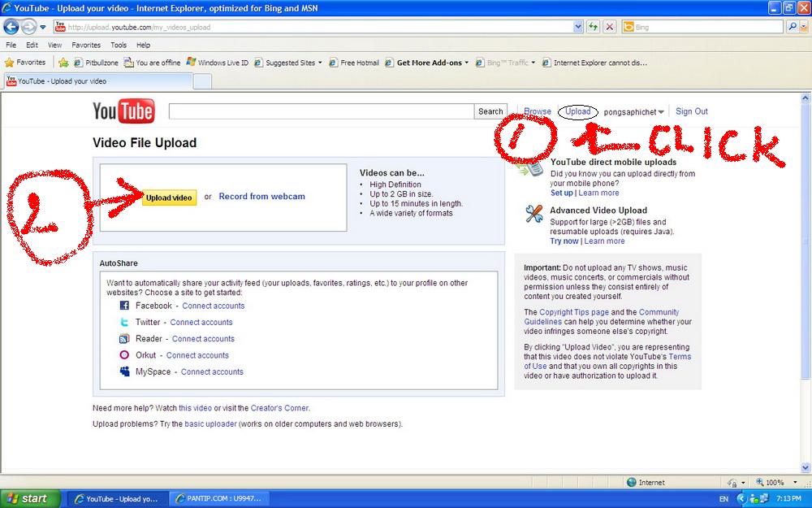Click the red Stop loading icon
The image size is (812, 508).
(x=610, y=27)
